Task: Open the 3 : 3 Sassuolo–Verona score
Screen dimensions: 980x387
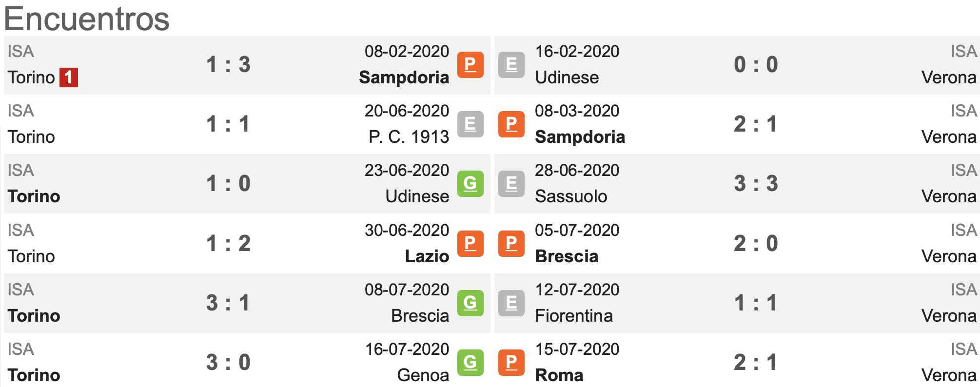Action: pyautogui.click(x=756, y=184)
